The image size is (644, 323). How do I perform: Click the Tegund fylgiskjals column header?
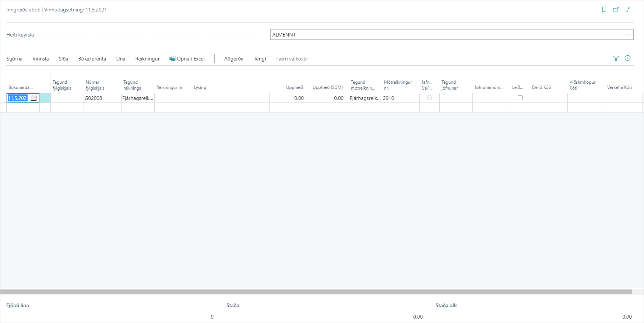click(x=62, y=85)
